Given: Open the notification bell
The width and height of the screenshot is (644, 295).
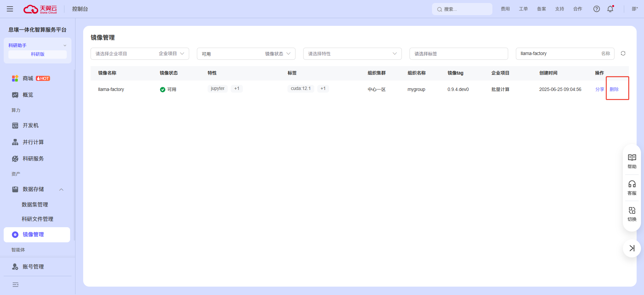Looking at the screenshot, I should pos(610,9).
